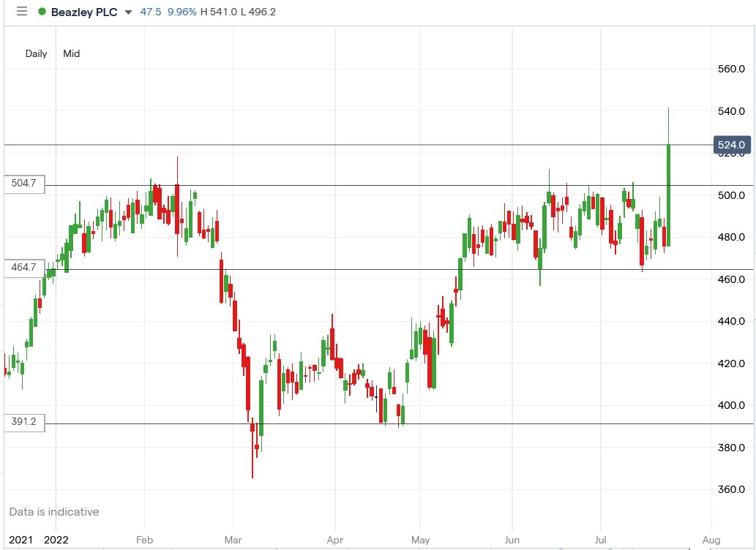Click the 480.0 price axis label
Image resolution: width=756 pixels, height=550 pixels.
tap(731, 237)
